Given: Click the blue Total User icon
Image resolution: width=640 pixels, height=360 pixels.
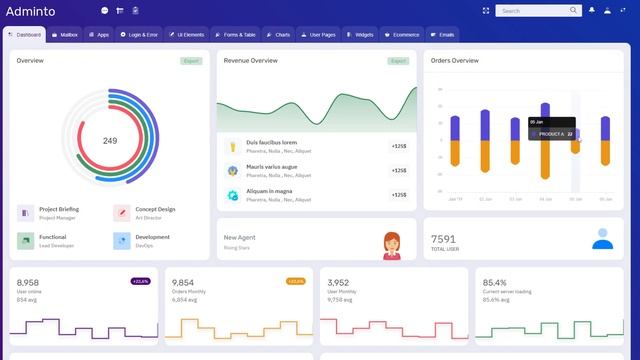Looking at the screenshot, I should click(602, 239).
